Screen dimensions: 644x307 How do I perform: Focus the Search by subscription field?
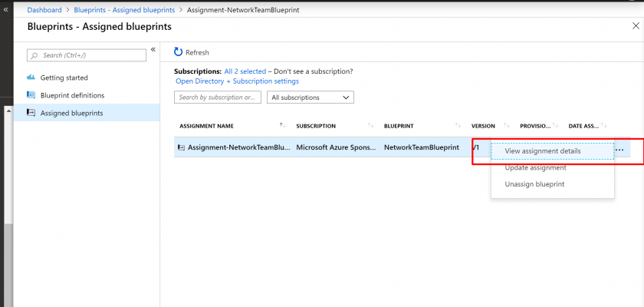218,97
